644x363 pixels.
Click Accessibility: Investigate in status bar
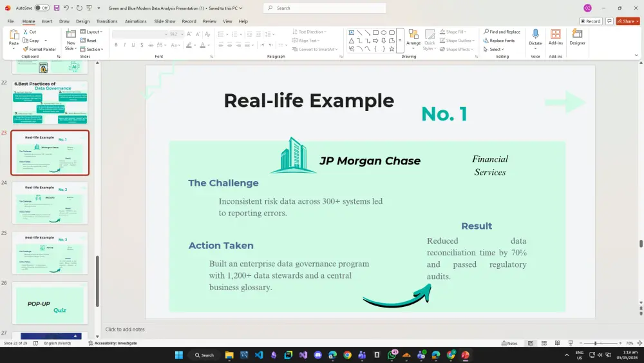113,343
